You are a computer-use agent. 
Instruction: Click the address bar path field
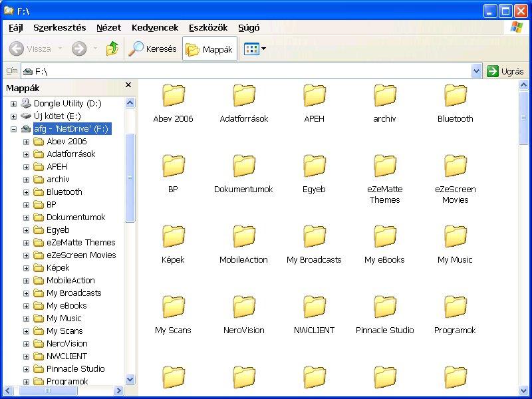(x=253, y=71)
